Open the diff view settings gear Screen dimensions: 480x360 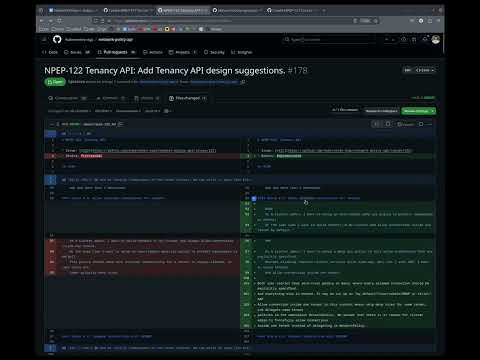(x=168, y=111)
